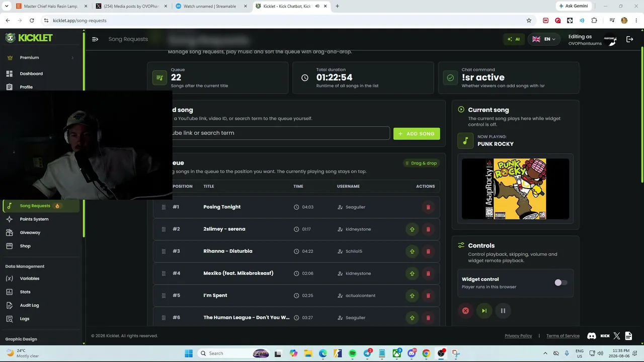Open the Windows Start menu
The image size is (644, 362).
pyautogui.click(x=189, y=353)
